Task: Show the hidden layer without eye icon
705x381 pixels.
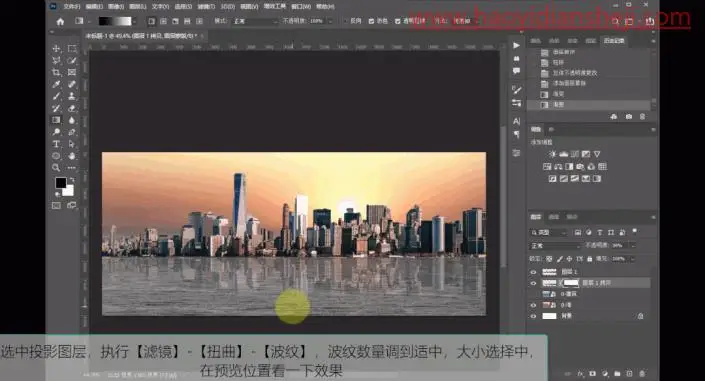Action: tap(533, 294)
